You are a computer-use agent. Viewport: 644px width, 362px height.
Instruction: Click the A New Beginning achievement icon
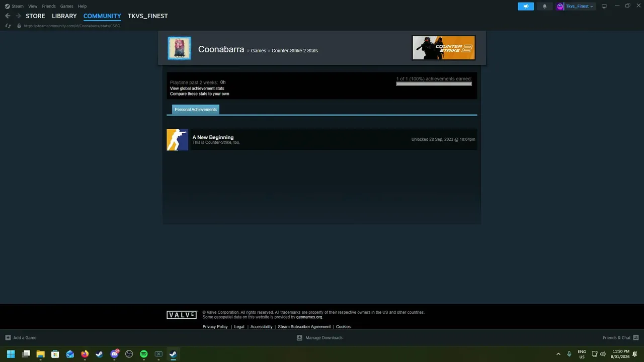tap(177, 140)
